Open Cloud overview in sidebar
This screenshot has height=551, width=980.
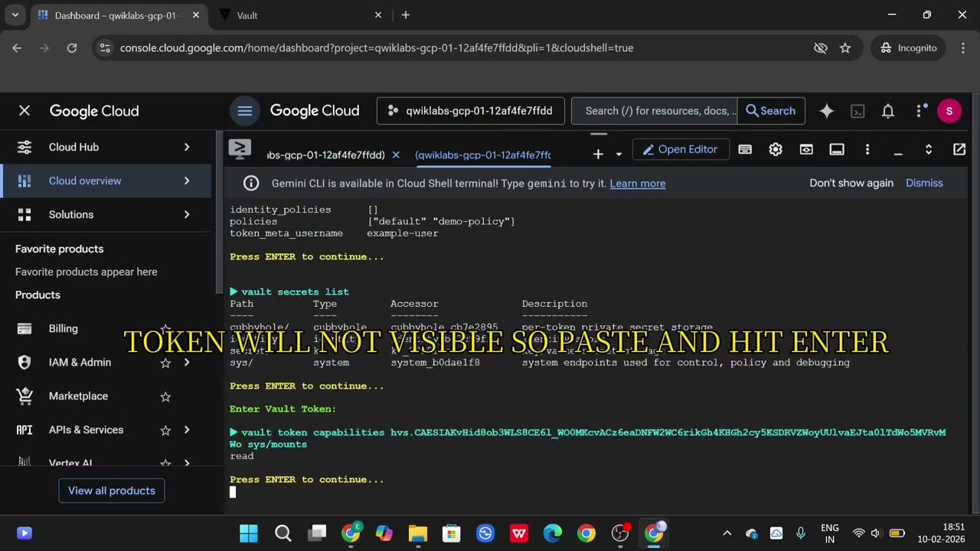(x=85, y=181)
